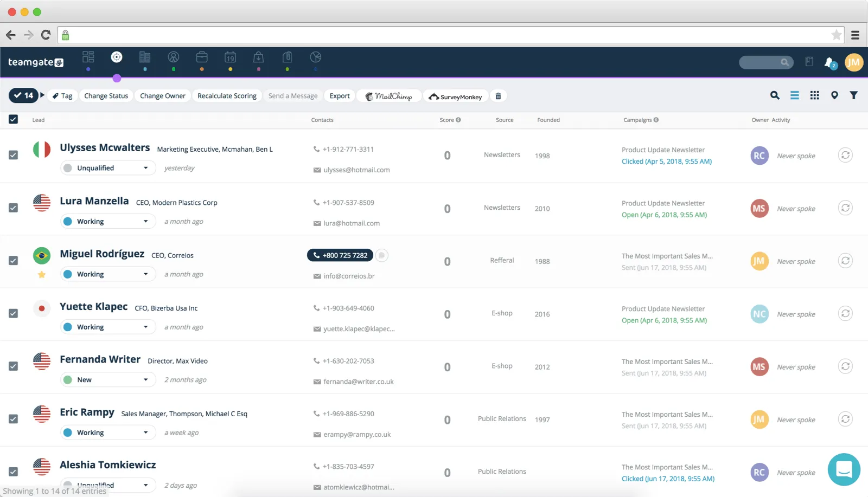The image size is (868, 497).
Task: Open browser hamburger menu
Action: pyautogui.click(x=855, y=35)
